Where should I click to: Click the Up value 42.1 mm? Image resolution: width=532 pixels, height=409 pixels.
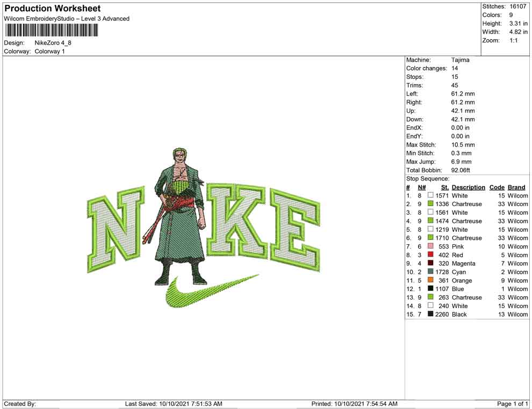[x=463, y=111]
